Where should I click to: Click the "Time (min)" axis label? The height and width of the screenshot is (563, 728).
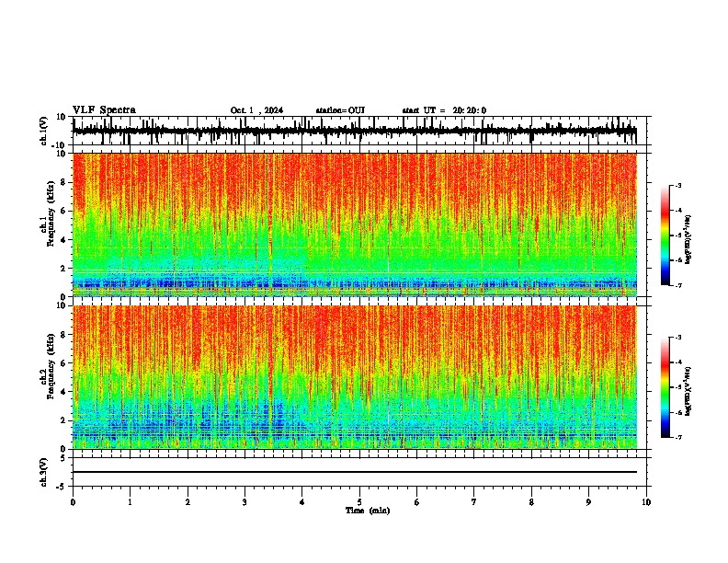pos(368,511)
